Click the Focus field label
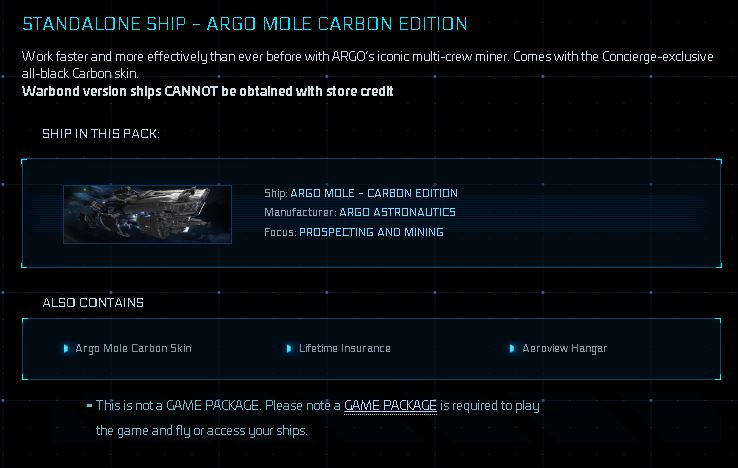Image resolution: width=738 pixels, height=468 pixels. [280, 232]
